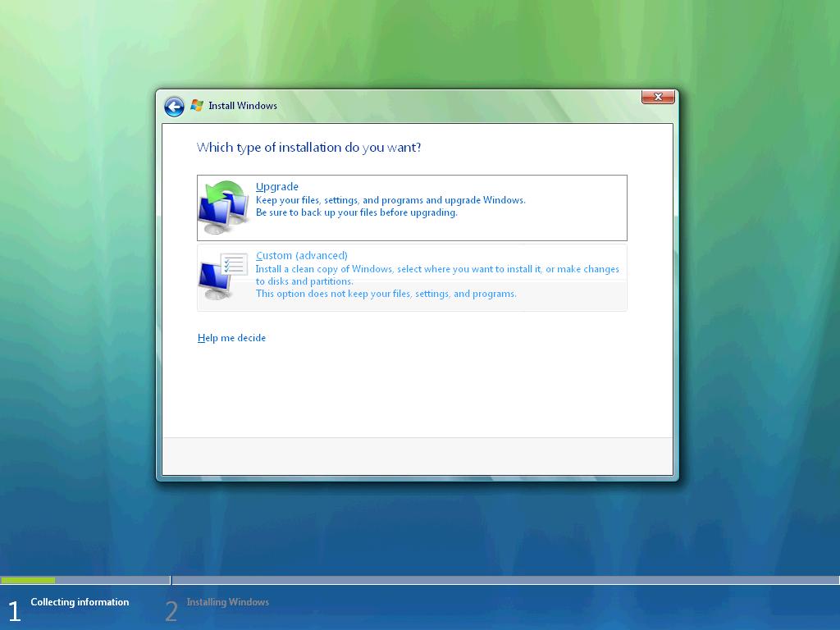Click 'Install a clean copy of Windows' description

437,275
